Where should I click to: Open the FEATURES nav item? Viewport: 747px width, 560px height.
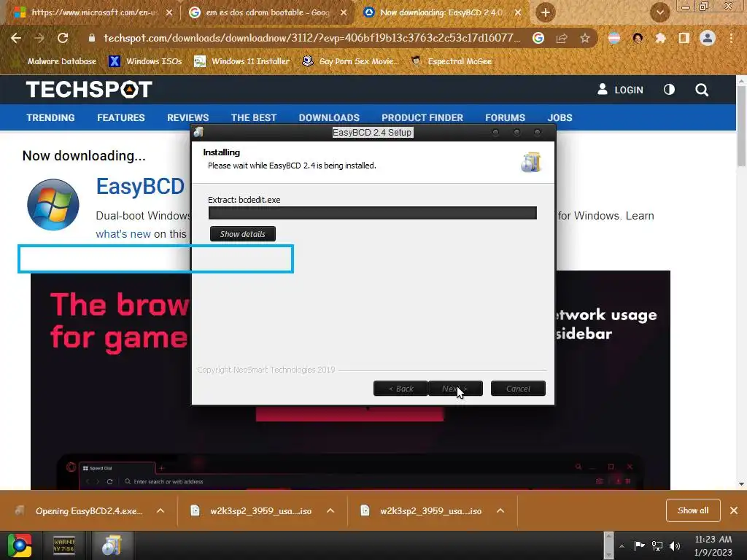[121, 117]
